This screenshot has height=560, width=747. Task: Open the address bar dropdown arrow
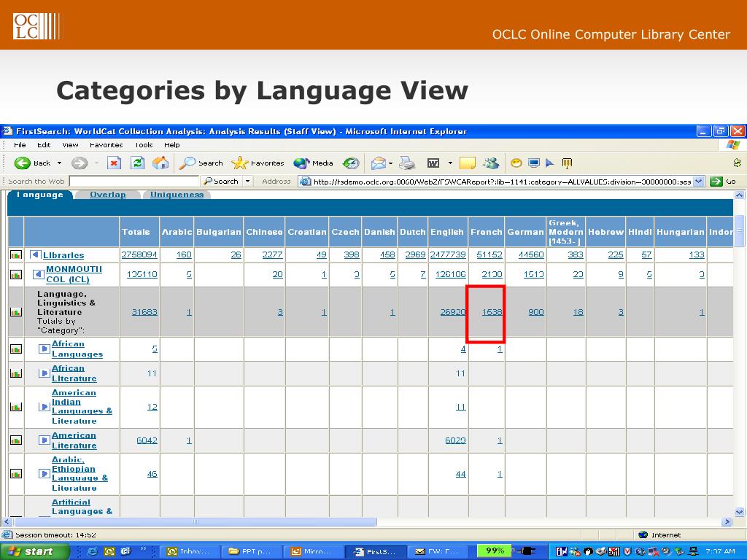[x=699, y=182]
